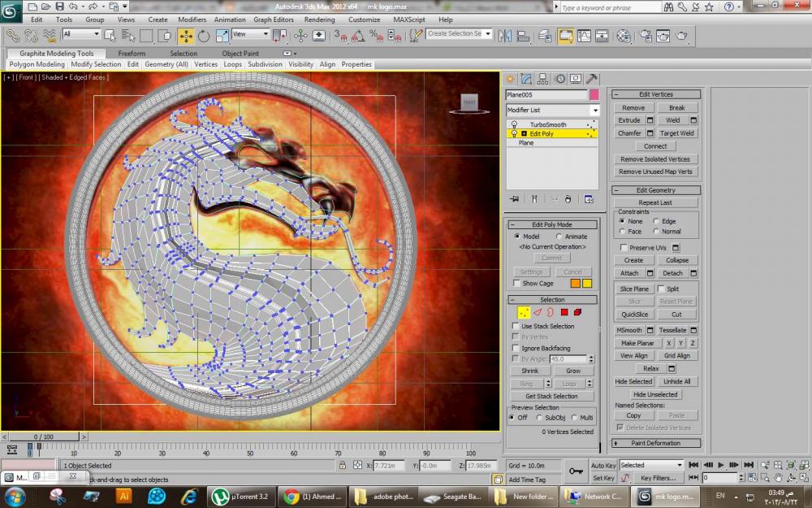Click the QuickSlice button

634,314
